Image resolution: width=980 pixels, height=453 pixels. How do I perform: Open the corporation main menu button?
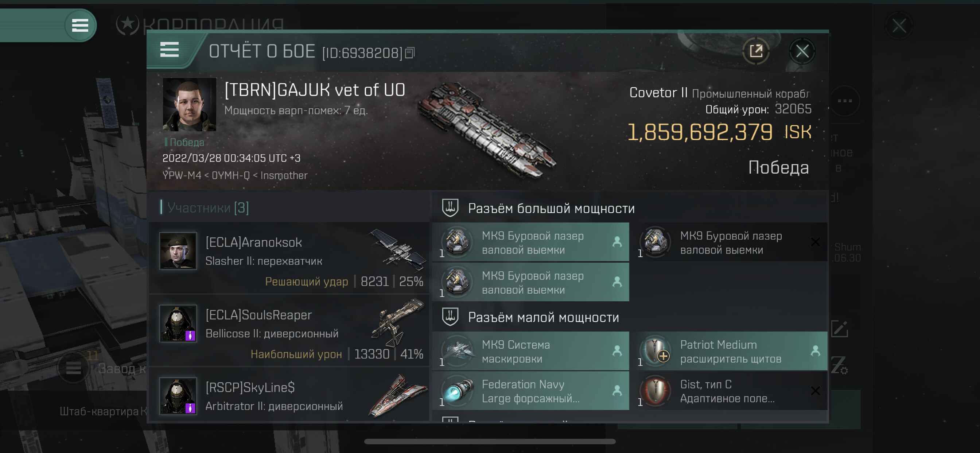[x=80, y=26]
